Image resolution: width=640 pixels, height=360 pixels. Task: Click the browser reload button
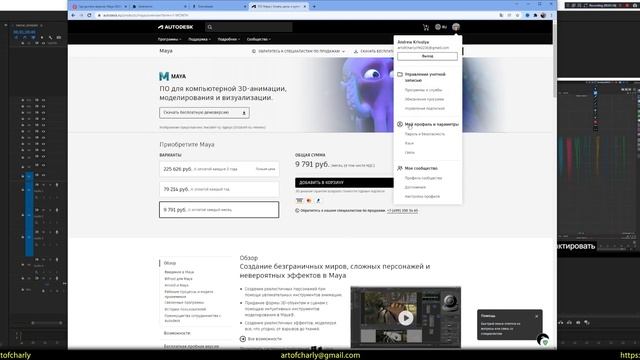(89, 15)
